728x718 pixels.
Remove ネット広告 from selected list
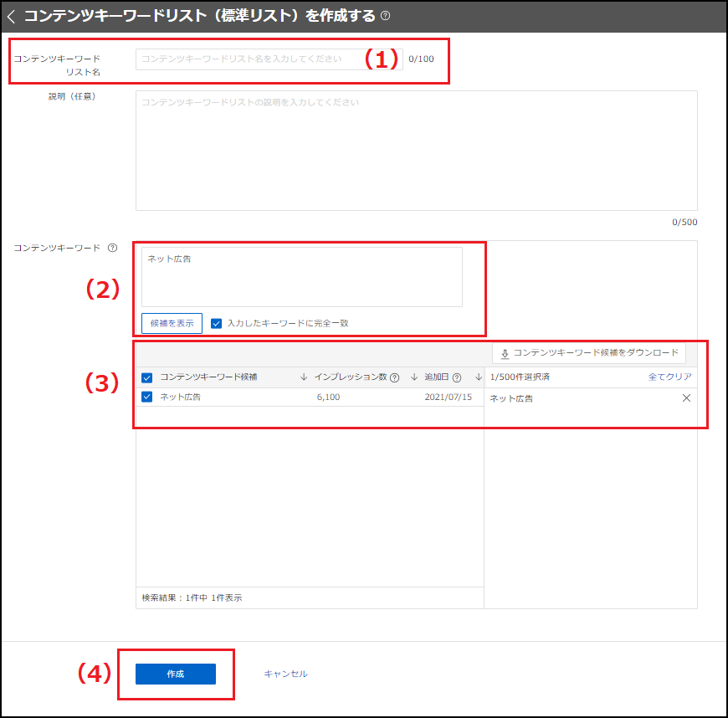click(686, 398)
